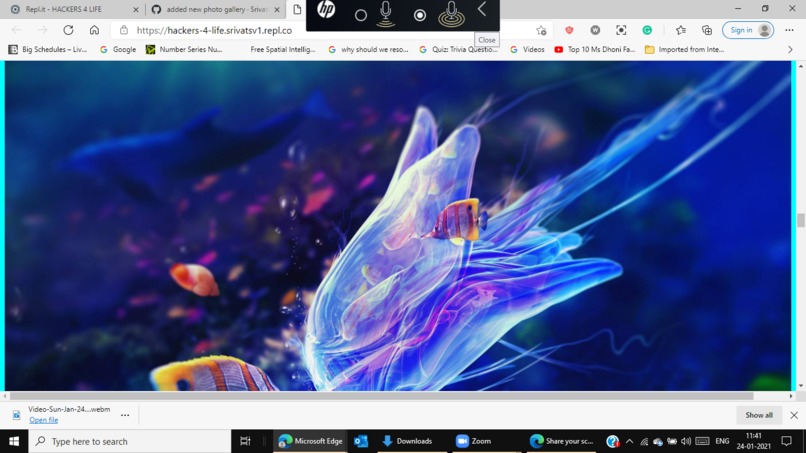Click the back navigation arrow
The height and width of the screenshot is (453, 806).
(x=16, y=30)
